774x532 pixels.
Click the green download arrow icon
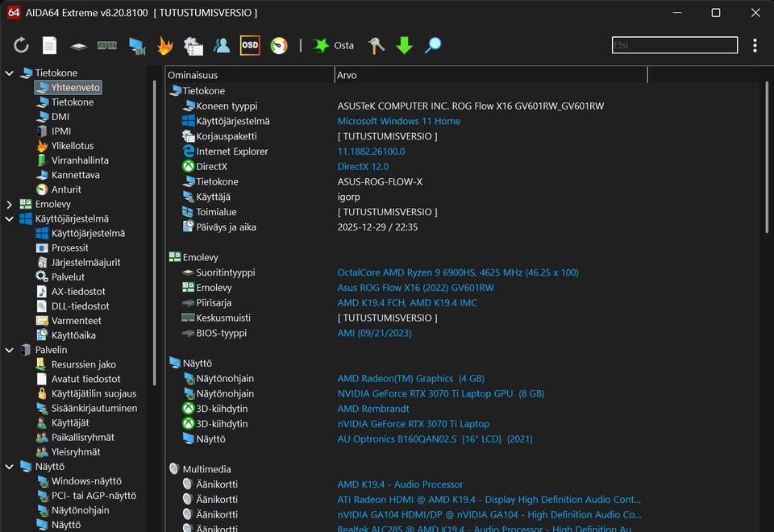click(x=405, y=46)
